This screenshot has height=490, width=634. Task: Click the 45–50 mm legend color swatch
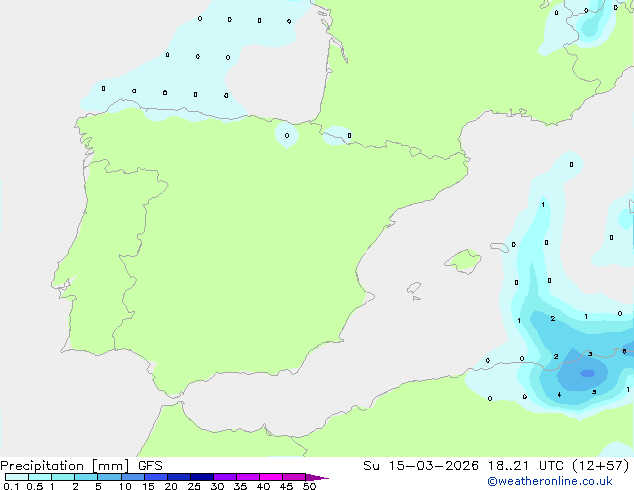point(294,477)
